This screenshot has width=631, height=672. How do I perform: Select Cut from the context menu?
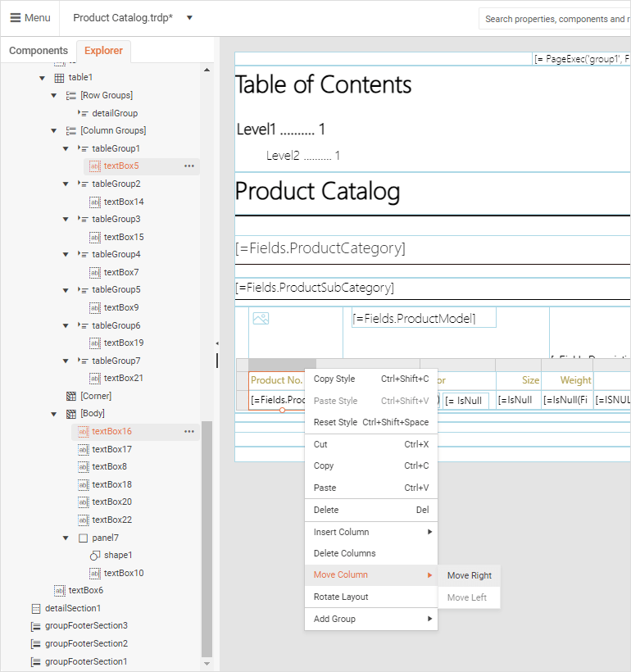tap(371, 444)
